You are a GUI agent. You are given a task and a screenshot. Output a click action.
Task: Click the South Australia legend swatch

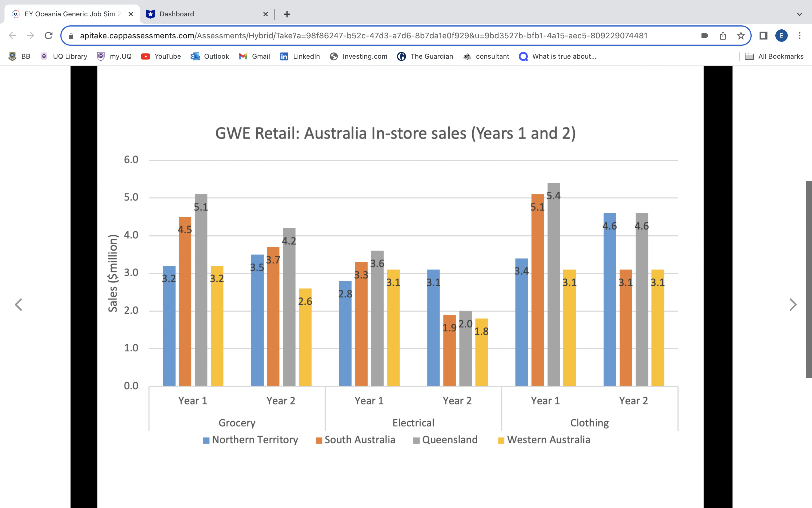click(x=319, y=441)
